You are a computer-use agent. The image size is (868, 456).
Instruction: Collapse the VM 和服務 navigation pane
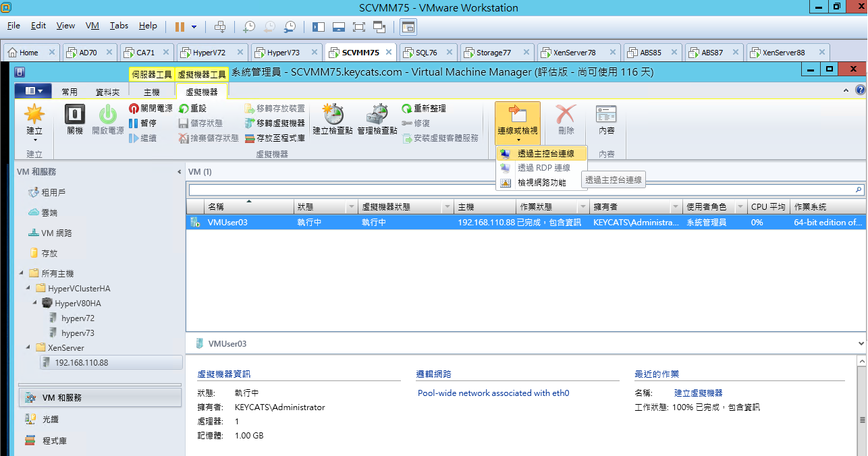(179, 172)
